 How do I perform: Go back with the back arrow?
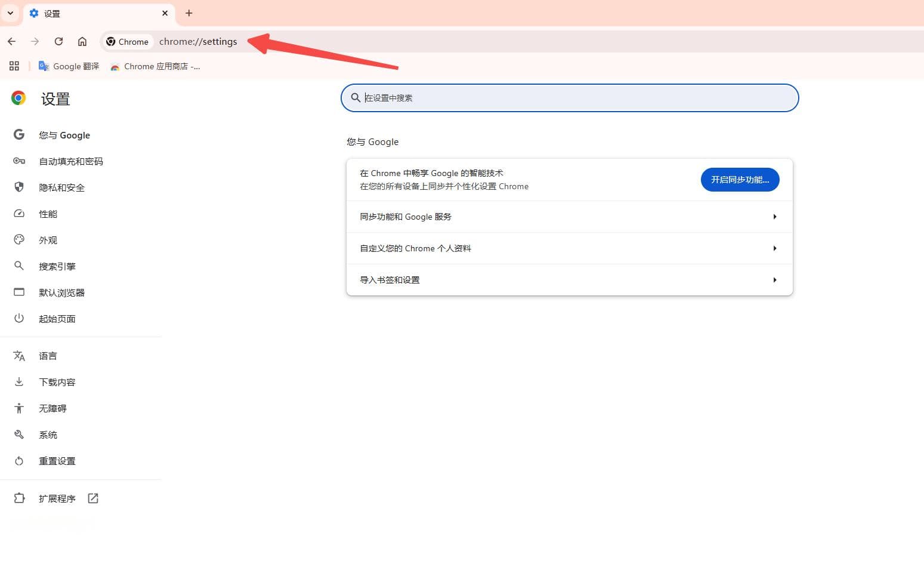coord(12,41)
